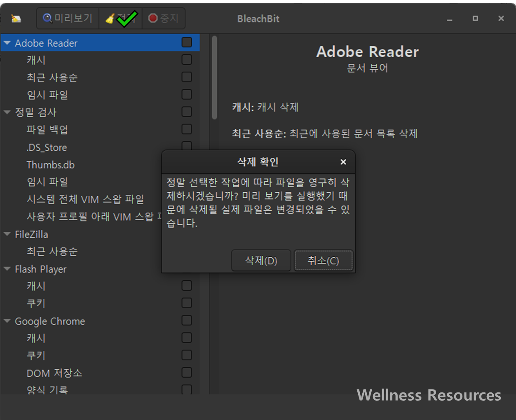Select the 양식 기록 row
This screenshot has width=516, height=420.
[100, 389]
